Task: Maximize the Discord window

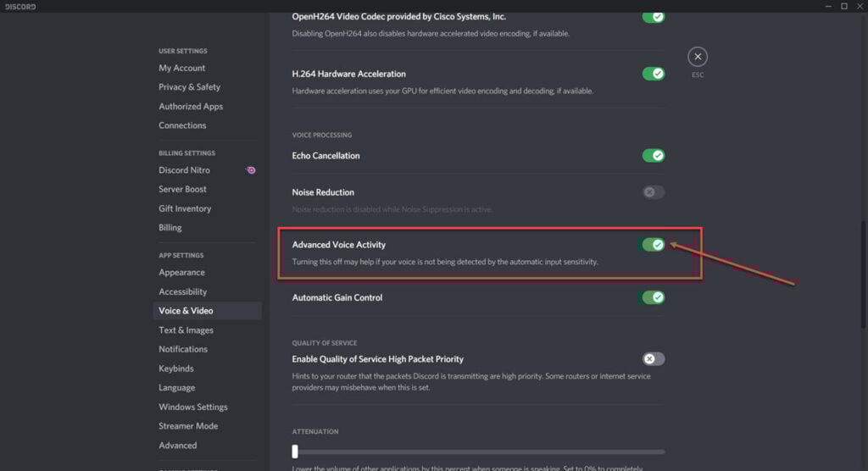Action: 844,6
